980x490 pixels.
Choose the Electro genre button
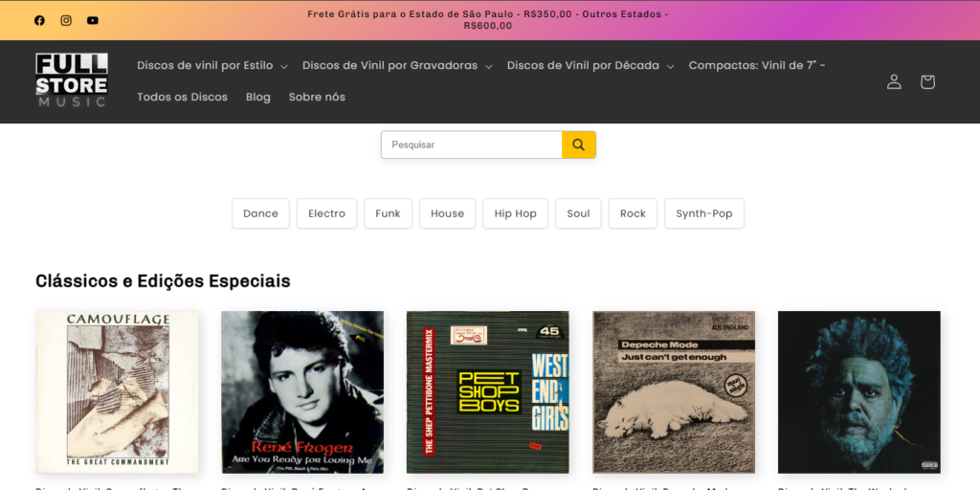tap(326, 213)
